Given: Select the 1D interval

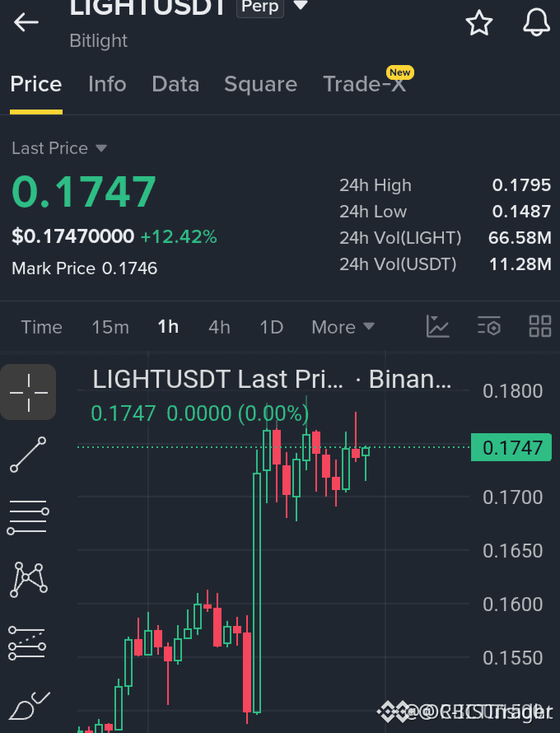Looking at the screenshot, I should (272, 327).
